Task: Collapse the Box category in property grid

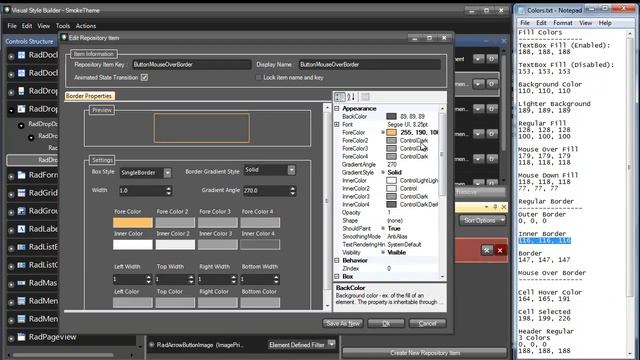Action: point(337,276)
